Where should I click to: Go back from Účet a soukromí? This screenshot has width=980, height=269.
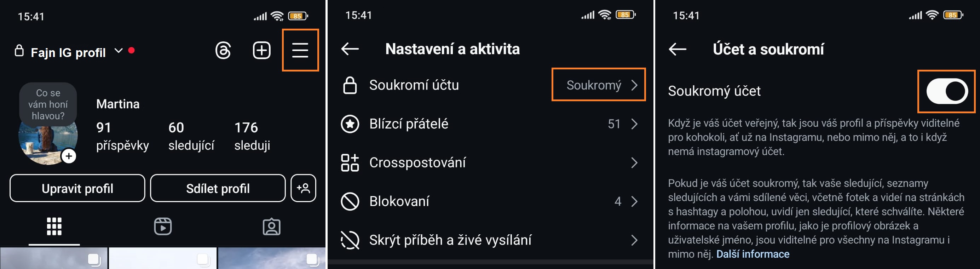[678, 49]
